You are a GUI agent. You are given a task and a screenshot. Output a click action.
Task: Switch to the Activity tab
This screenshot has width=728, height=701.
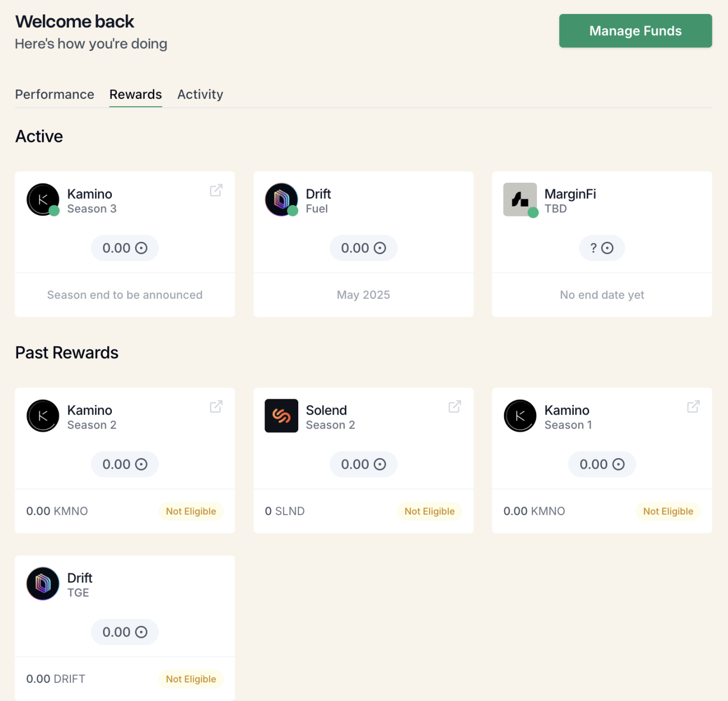(x=200, y=94)
